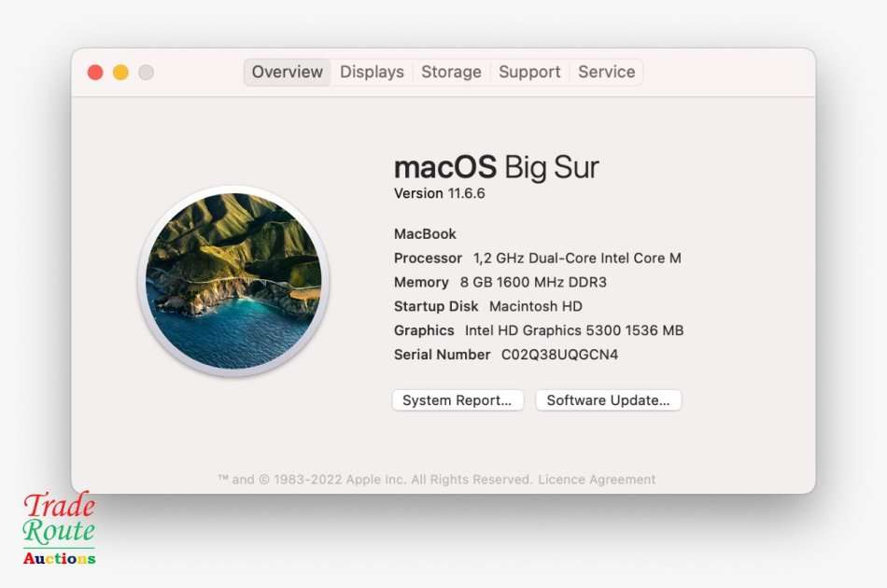Open the Service tab

click(606, 72)
